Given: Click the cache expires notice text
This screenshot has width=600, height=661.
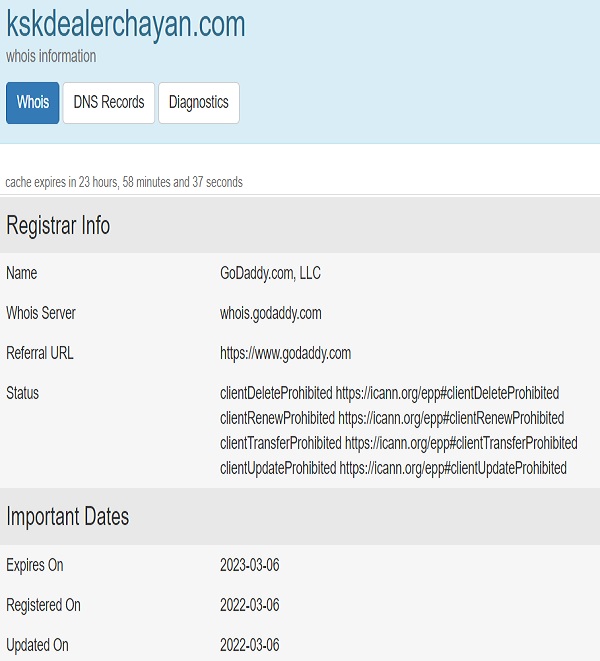Looking at the screenshot, I should 124,182.
